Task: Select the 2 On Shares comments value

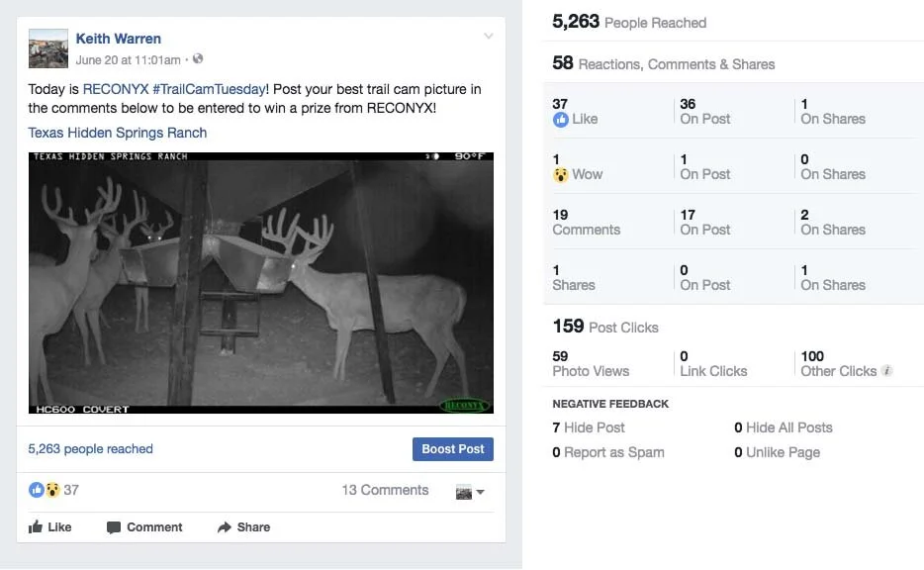Action: [833, 223]
